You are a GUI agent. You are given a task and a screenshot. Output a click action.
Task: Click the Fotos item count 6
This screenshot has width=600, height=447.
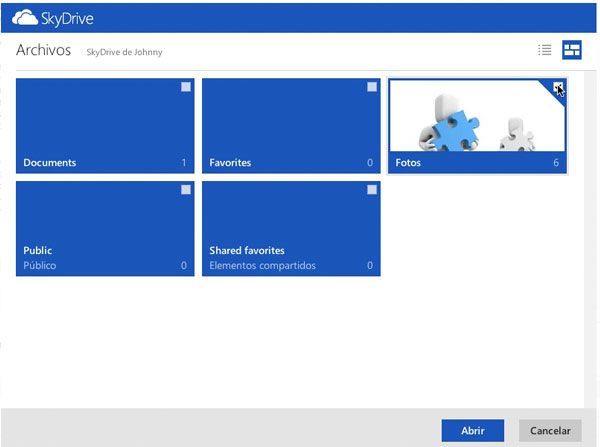click(556, 163)
